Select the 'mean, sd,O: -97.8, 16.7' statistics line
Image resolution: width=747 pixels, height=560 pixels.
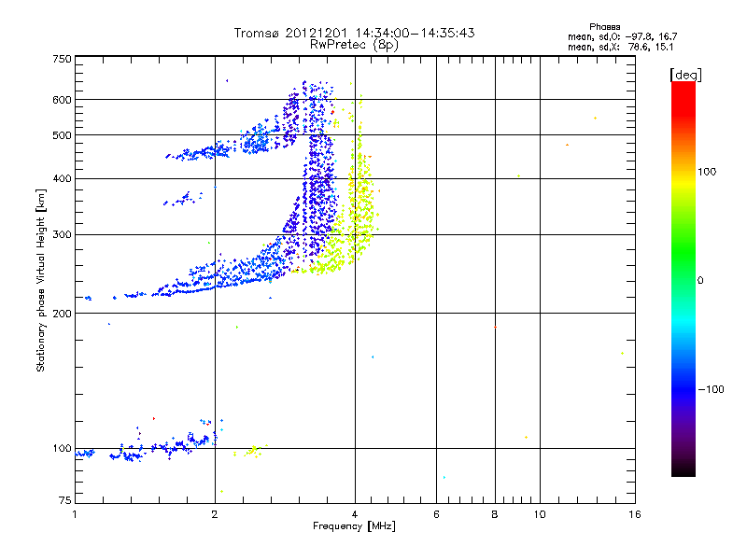click(x=622, y=36)
